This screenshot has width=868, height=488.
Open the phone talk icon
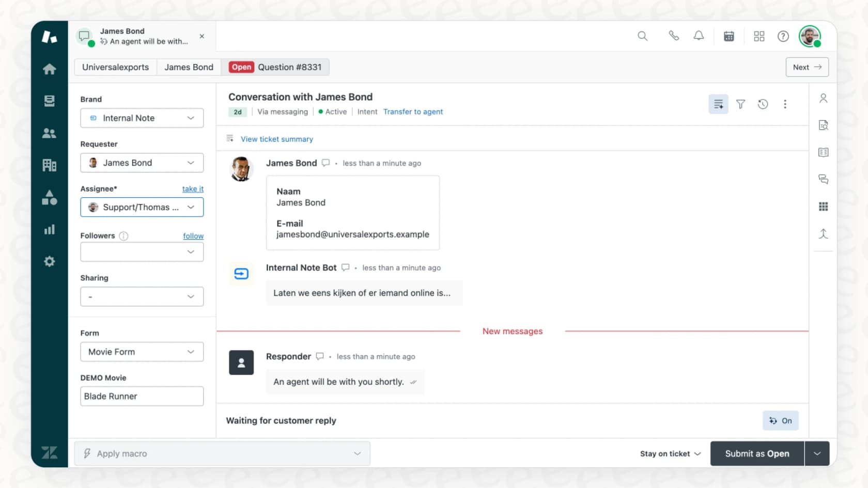[x=674, y=36]
